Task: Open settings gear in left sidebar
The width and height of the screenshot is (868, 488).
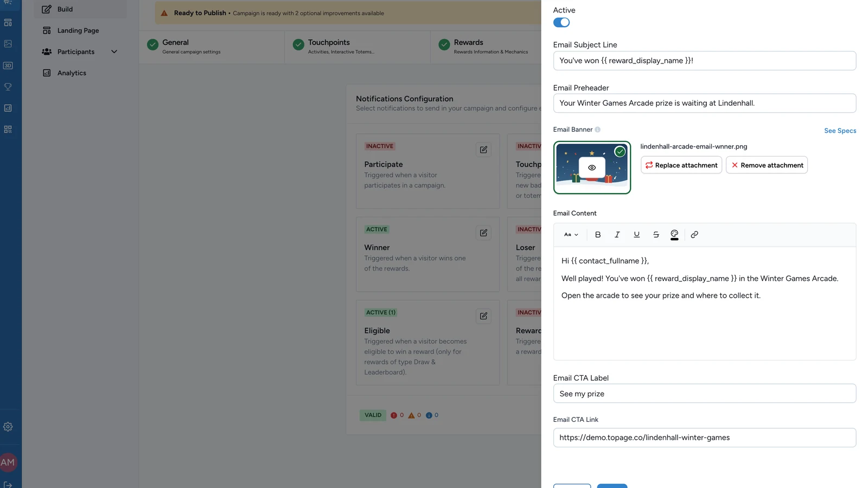Action: (8, 427)
